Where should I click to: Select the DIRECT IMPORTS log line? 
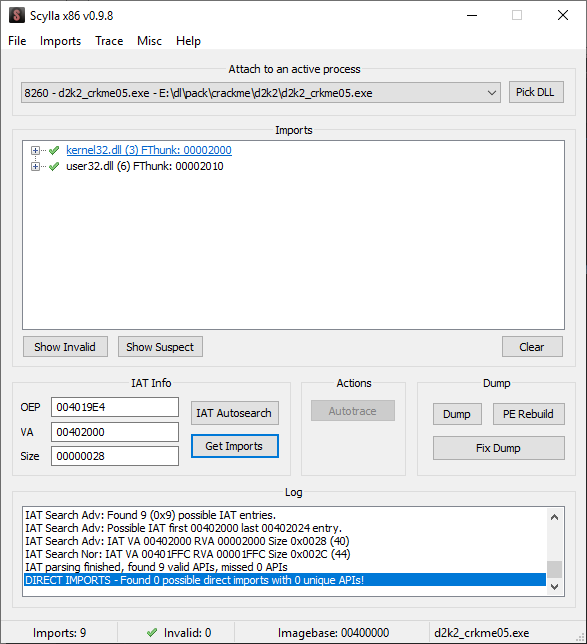coord(285,580)
